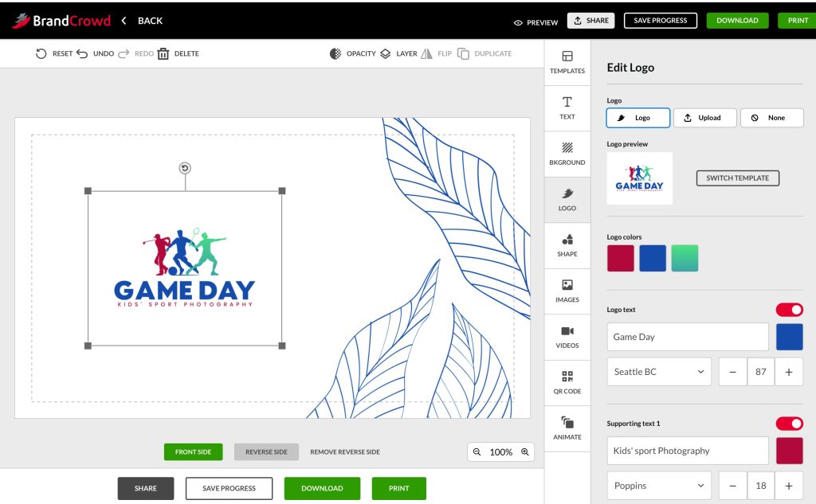Switch to the Reverse Side view
The width and height of the screenshot is (816, 504).
(x=266, y=452)
